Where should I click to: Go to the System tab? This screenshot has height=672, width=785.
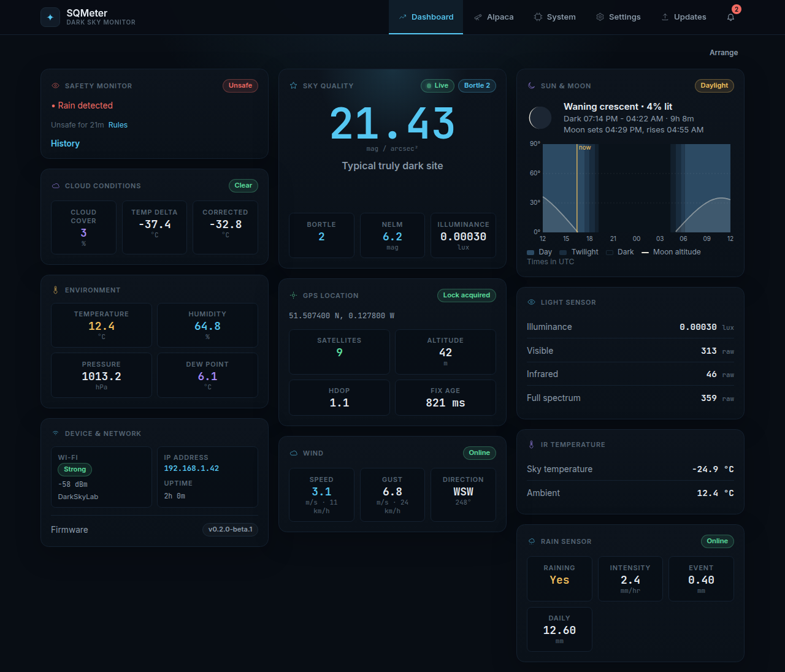[554, 17]
